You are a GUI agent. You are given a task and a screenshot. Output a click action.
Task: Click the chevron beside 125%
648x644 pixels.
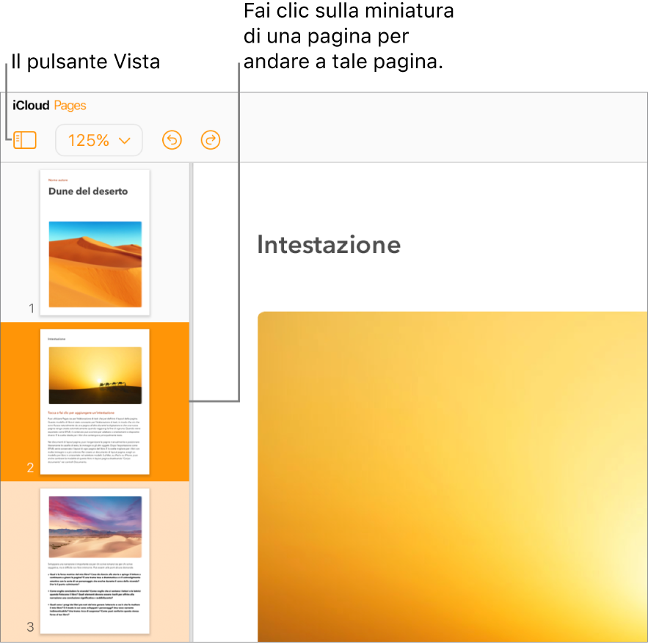(x=125, y=141)
